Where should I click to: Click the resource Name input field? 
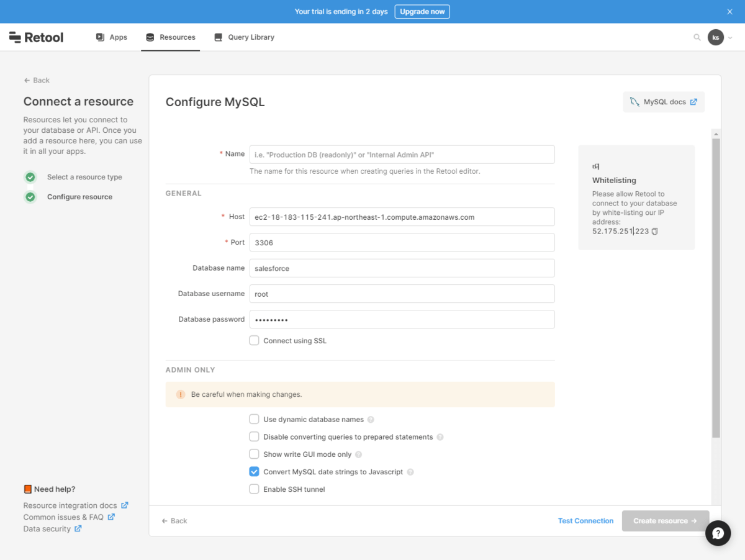(x=402, y=155)
